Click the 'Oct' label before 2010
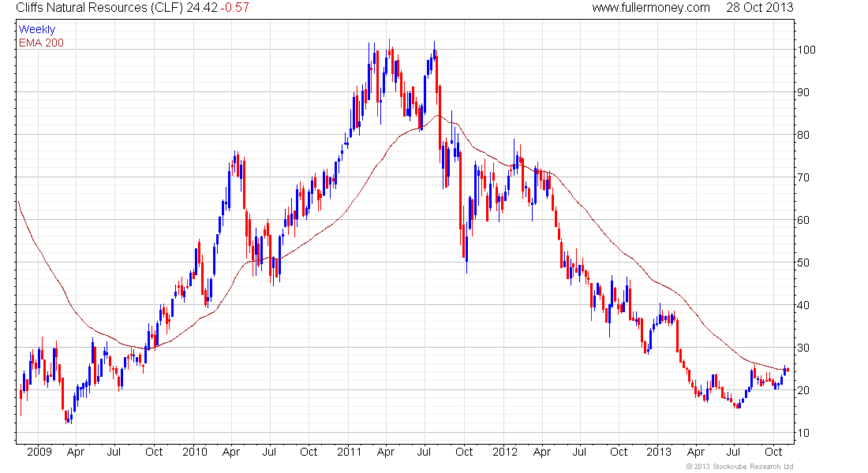 [x=154, y=452]
